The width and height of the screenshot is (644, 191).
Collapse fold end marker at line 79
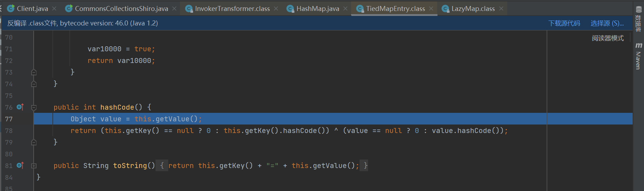tap(34, 142)
